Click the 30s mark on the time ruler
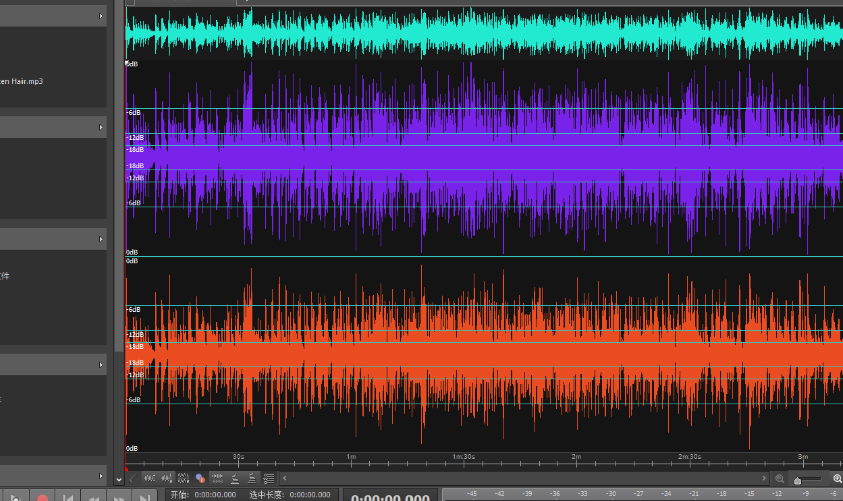This screenshot has width=843, height=501. tap(238, 456)
